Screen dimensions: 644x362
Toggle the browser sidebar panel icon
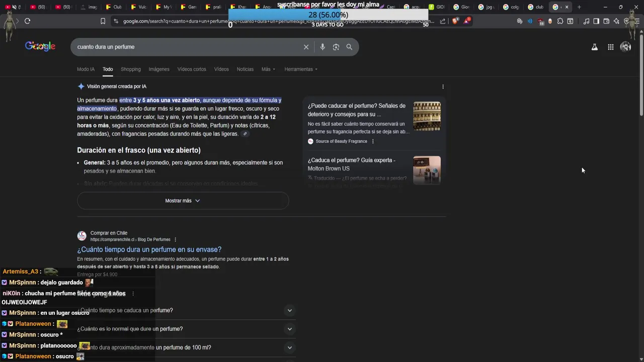coord(596,21)
